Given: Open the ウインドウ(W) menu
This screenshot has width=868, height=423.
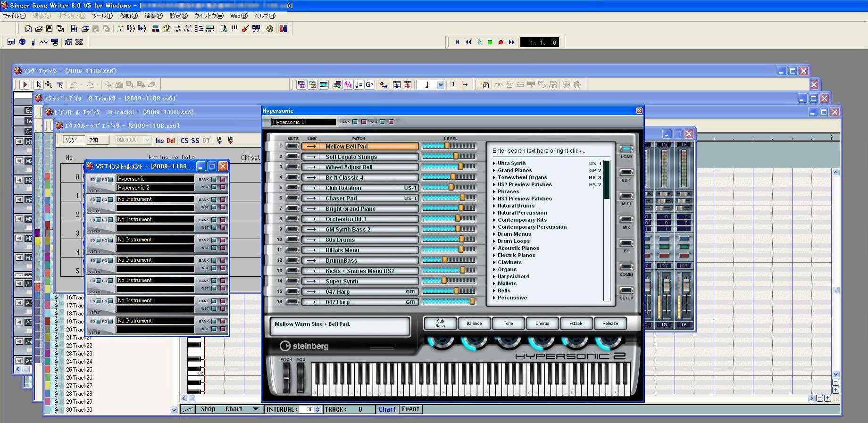Looking at the screenshot, I should [209, 16].
